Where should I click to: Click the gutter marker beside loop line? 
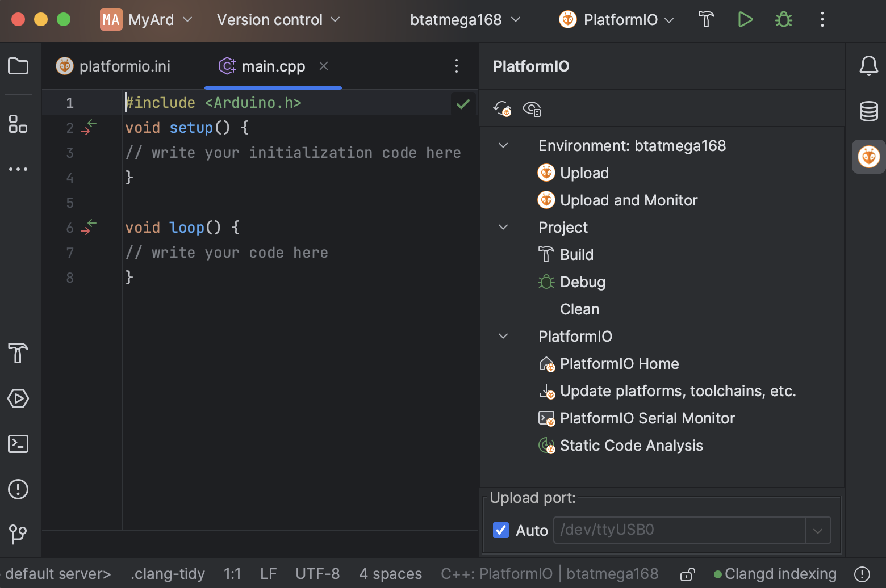tap(89, 228)
